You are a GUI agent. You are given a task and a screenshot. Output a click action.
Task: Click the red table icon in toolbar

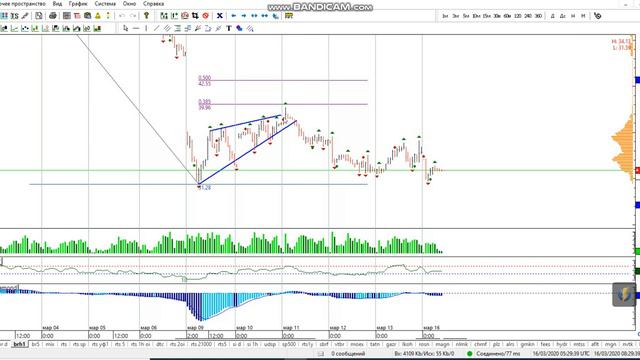[77, 16]
